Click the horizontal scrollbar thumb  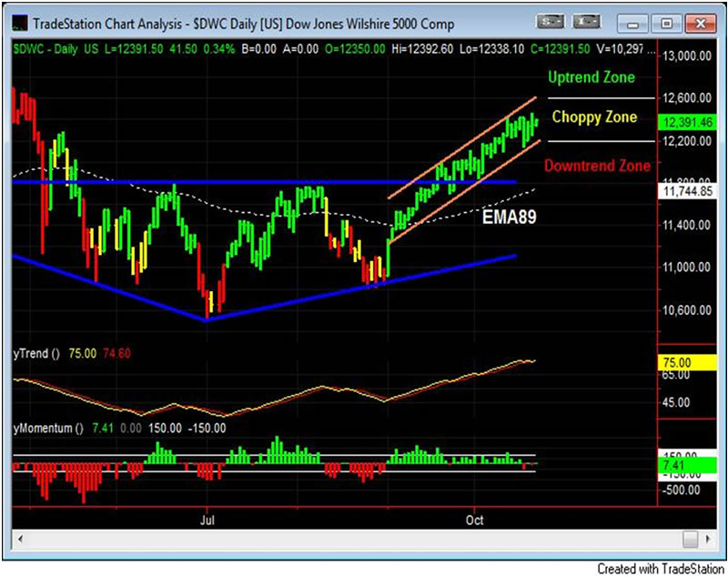(691, 539)
